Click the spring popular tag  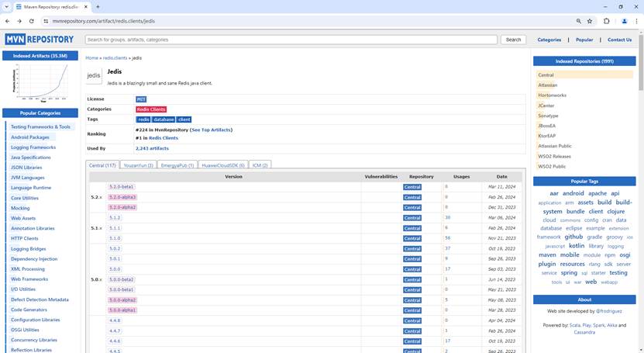point(569,273)
